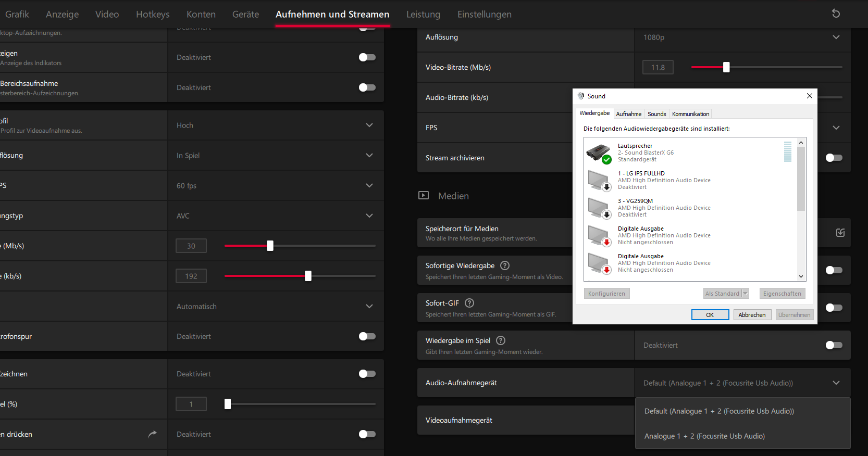Viewport: 868px width, 456px height.
Task: Select the 1 - LG IPS FULLHD device
Action: (690, 180)
